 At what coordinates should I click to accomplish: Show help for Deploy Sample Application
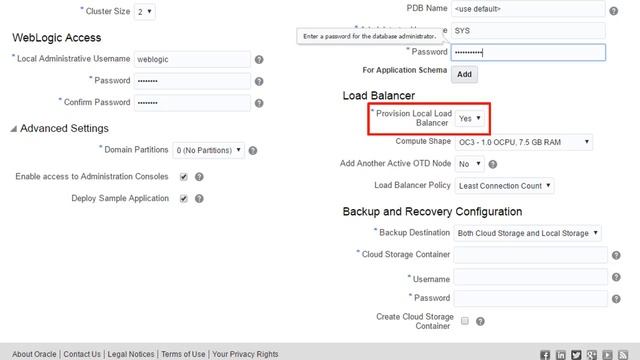[x=199, y=198]
